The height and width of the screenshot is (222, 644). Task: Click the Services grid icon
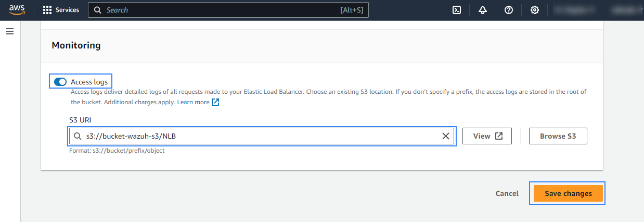[47, 10]
